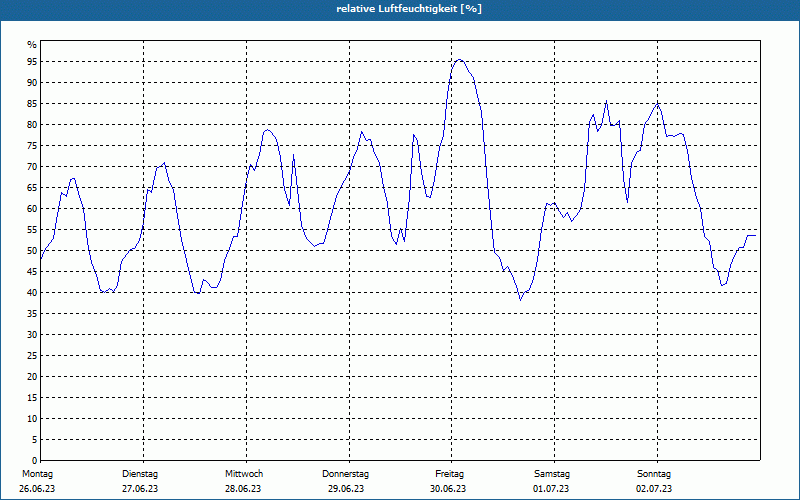Click the date 30.06.23
800x500 pixels.
(x=448, y=489)
